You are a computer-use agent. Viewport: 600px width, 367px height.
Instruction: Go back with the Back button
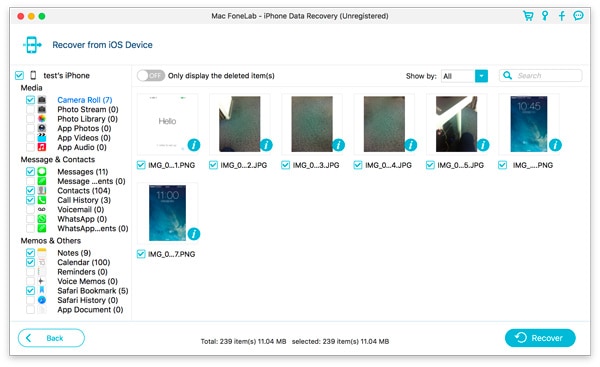(51, 338)
